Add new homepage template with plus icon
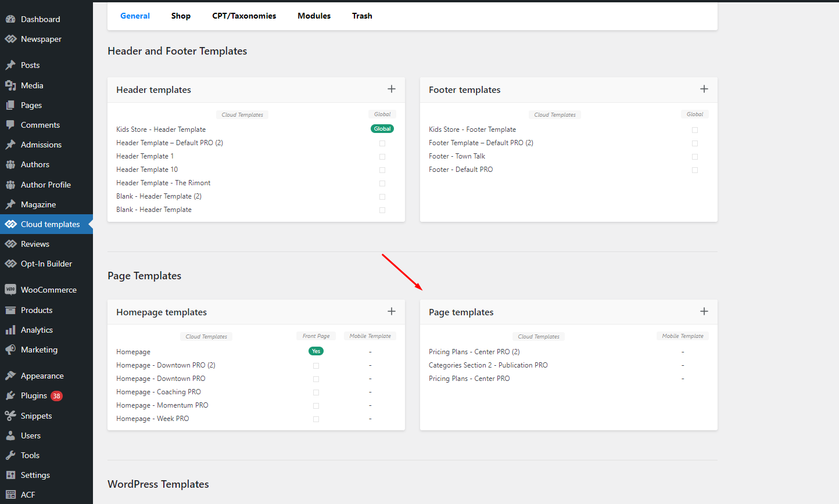This screenshot has height=504, width=839. click(x=392, y=311)
